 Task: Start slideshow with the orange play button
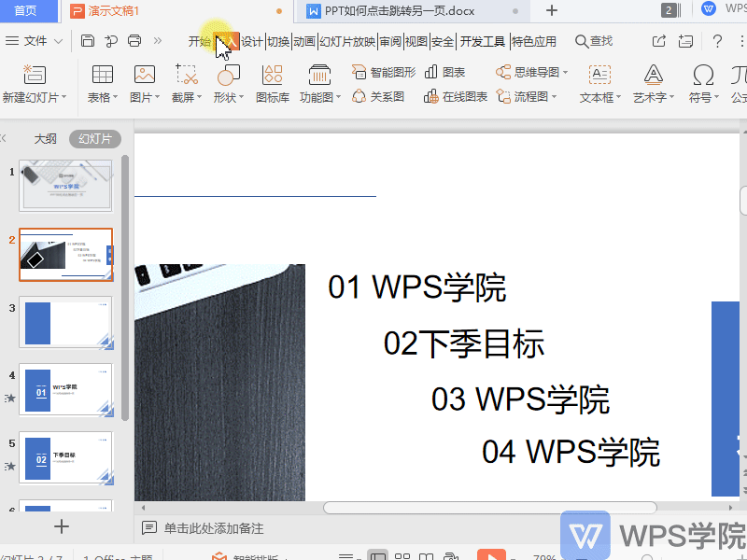[x=491, y=554]
